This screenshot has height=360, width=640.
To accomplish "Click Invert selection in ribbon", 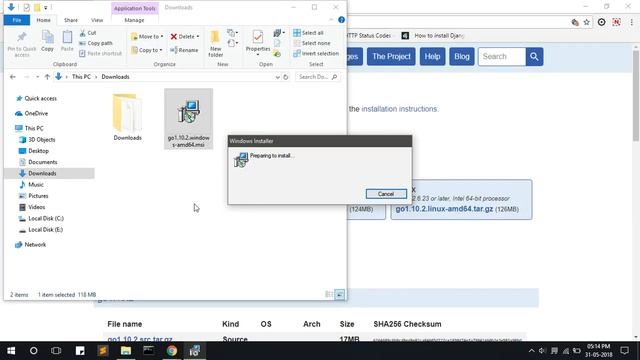I will (316, 53).
